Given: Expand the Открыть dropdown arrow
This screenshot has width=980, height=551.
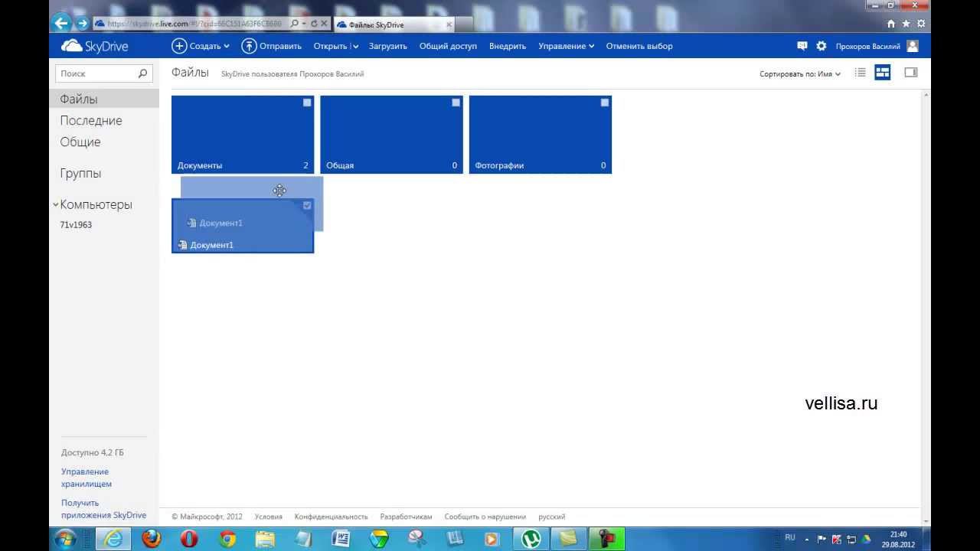Looking at the screenshot, I should (356, 46).
